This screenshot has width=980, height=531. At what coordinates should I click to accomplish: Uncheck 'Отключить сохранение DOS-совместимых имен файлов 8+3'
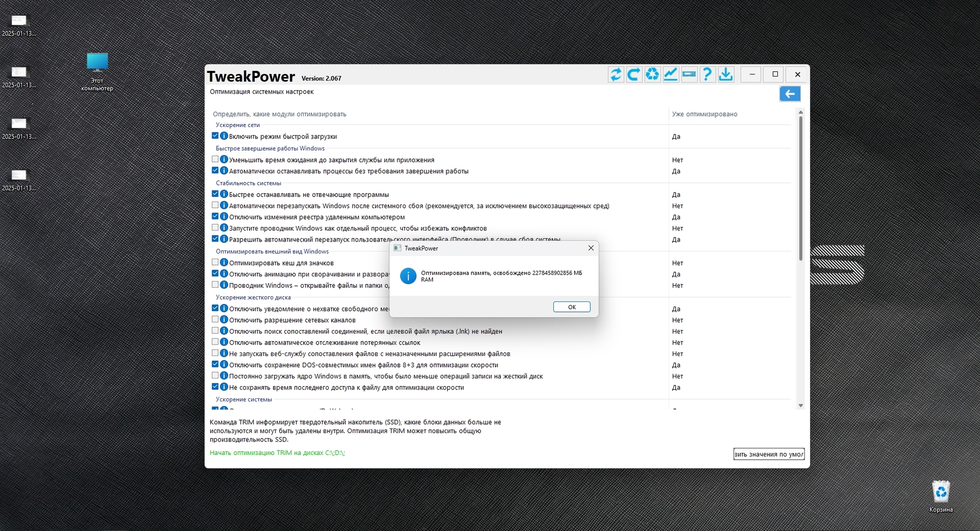pyautogui.click(x=215, y=364)
